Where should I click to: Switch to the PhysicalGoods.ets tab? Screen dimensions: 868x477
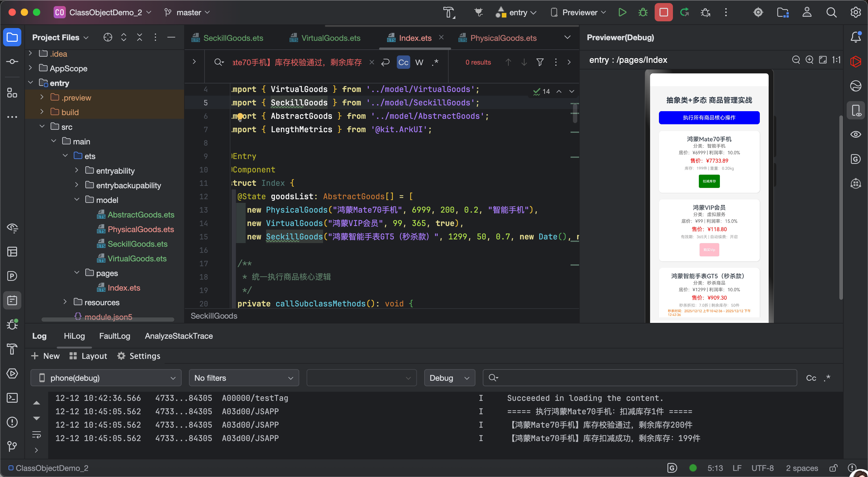[x=503, y=38]
